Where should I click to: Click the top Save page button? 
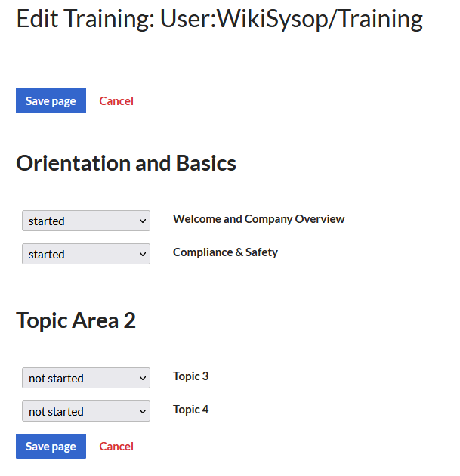[51, 100]
